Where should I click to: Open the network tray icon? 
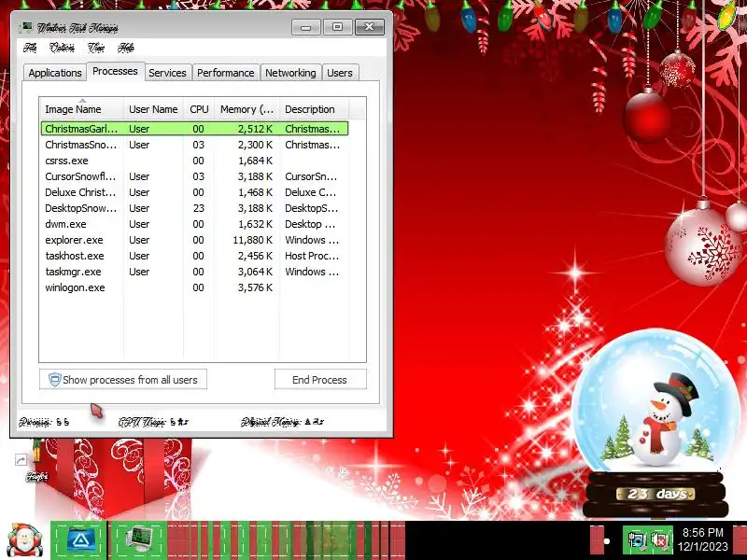(x=636, y=540)
